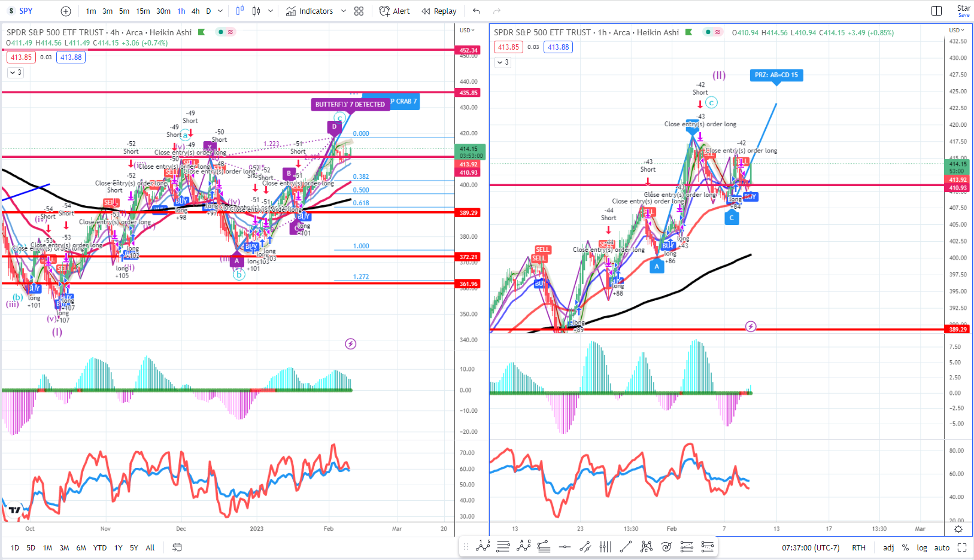Select the horizontal lines drawing tool
Viewport: 974px width, 560px height.
coord(503,546)
